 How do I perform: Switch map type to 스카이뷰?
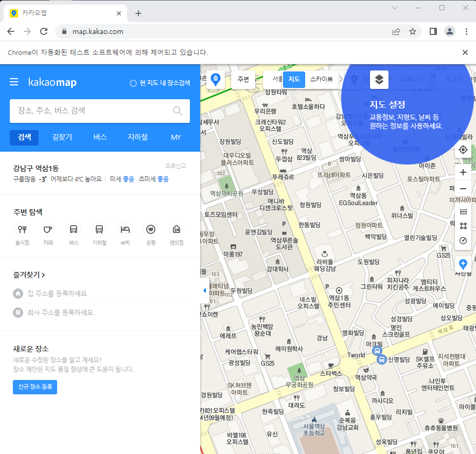click(x=322, y=79)
